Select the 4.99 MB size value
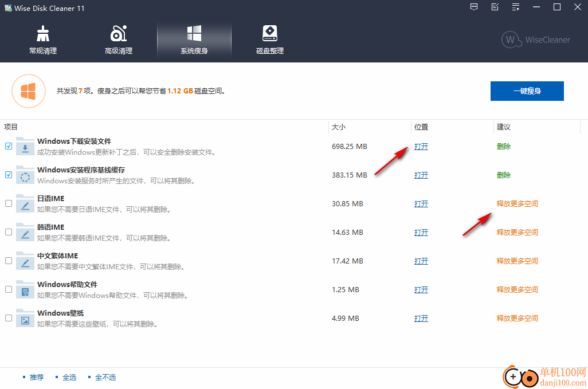This screenshot has height=389, width=588. (346, 318)
